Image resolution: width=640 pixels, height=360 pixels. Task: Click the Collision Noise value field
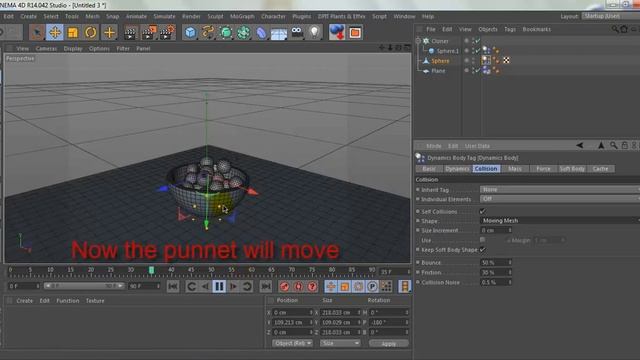(x=494, y=282)
